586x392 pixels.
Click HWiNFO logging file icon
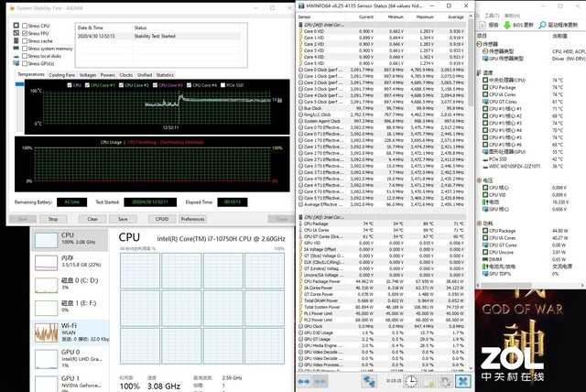(x=429, y=382)
